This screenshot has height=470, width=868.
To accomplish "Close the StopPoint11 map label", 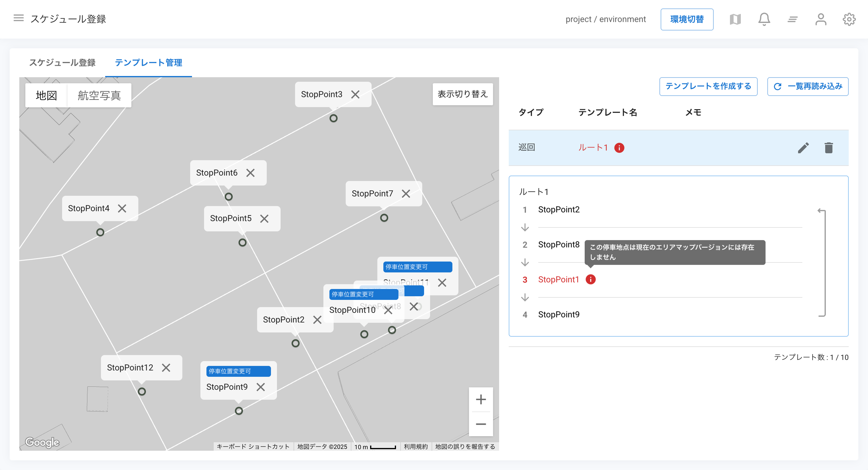I will (442, 283).
